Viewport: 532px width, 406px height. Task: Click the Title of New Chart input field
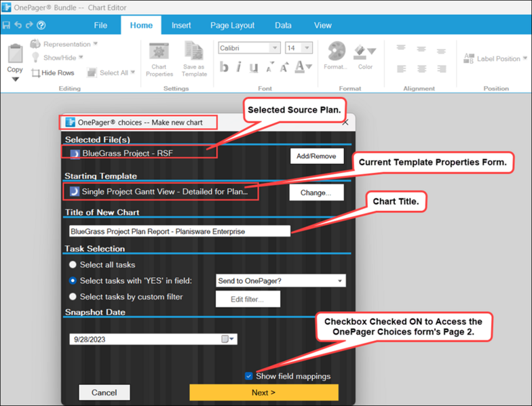pos(179,231)
